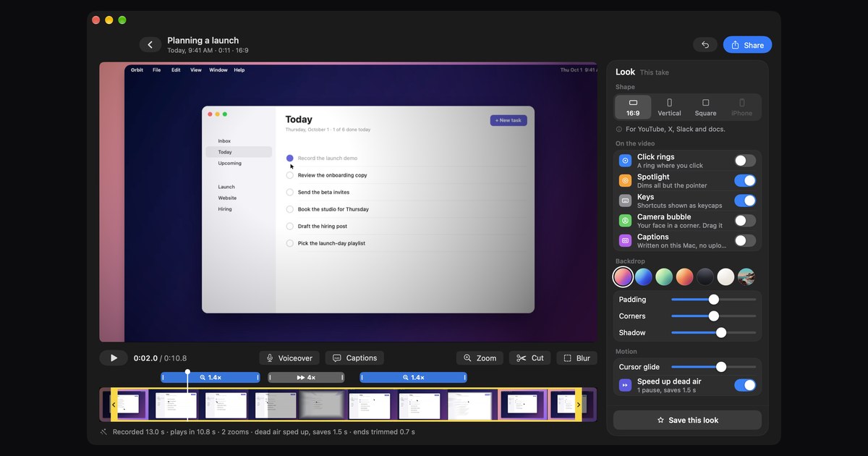868x456 pixels.
Task: Switch to the Square shape
Action: pos(705,107)
